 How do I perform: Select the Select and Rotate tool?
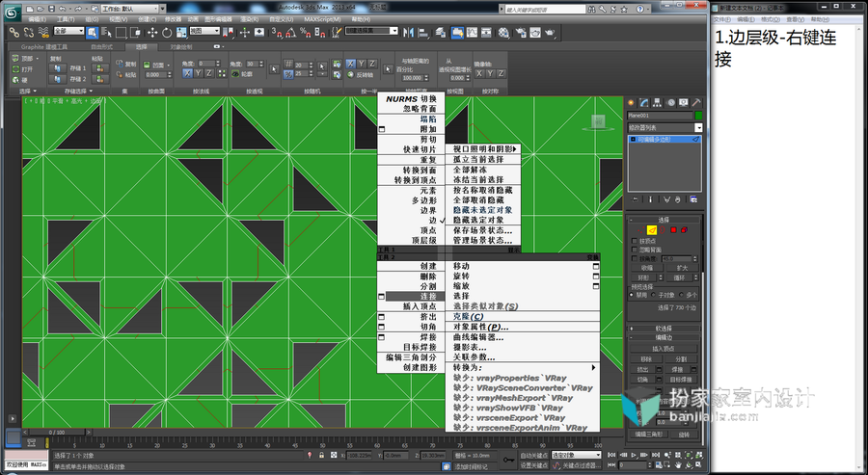[x=167, y=33]
